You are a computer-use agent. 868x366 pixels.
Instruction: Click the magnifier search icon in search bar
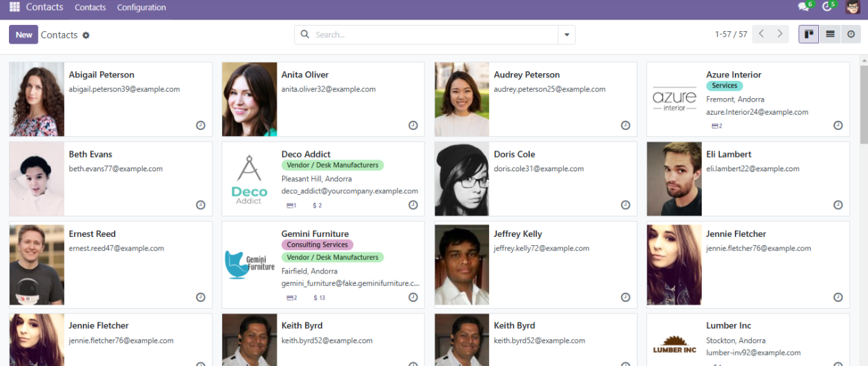[x=305, y=35]
